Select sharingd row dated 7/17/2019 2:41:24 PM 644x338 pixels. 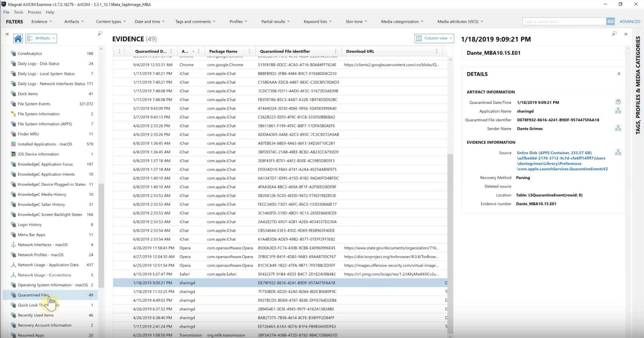[280, 326]
